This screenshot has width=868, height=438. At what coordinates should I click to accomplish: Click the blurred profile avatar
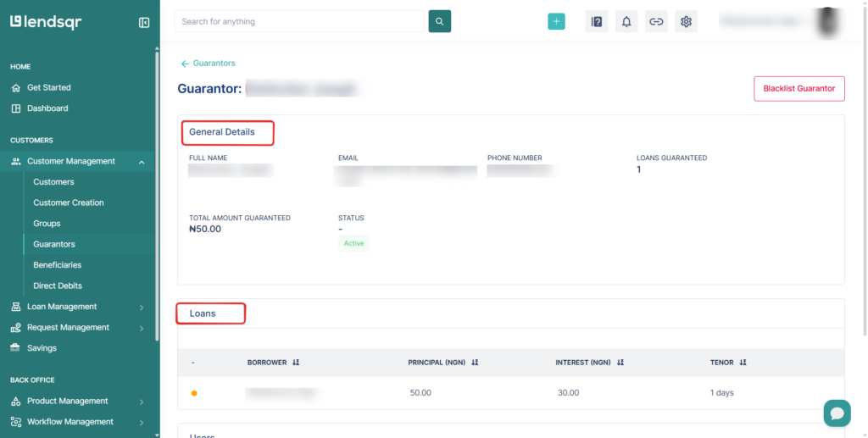tap(828, 22)
